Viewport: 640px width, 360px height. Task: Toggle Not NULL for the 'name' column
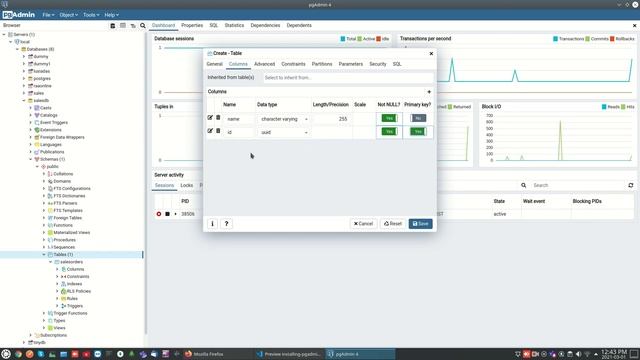pyautogui.click(x=389, y=118)
